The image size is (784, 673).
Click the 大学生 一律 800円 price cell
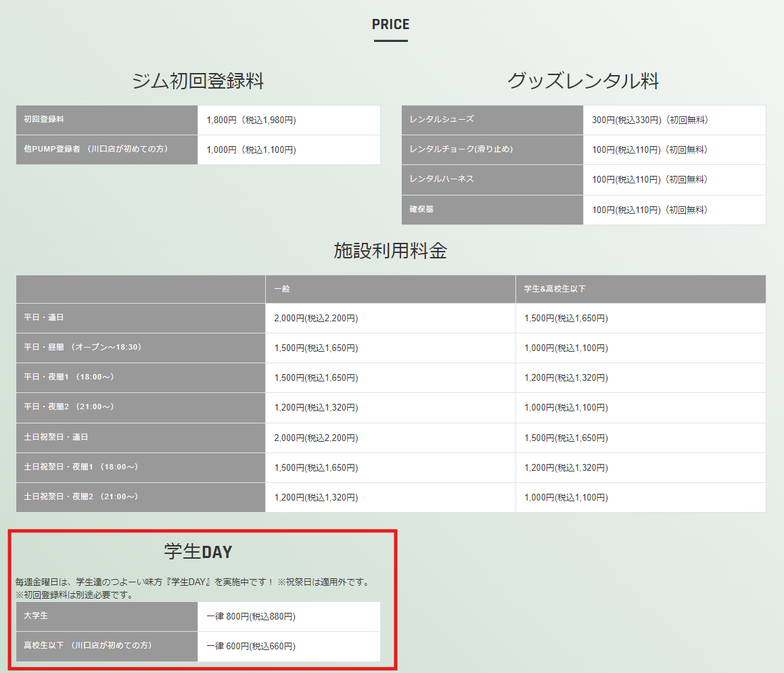pos(251,617)
